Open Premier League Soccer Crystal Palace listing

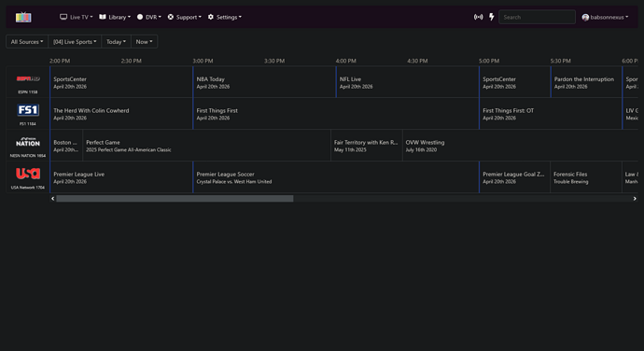tap(336, 177)
